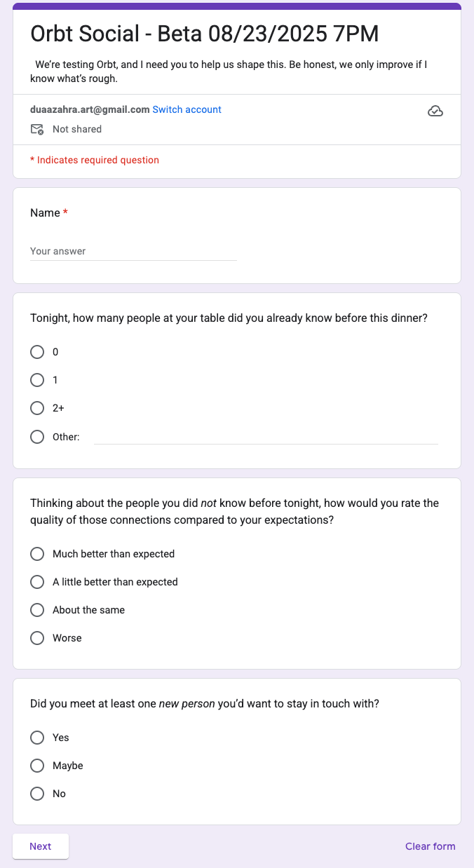
Task: Choose Maybe for staying in touch
Action: (37, 766)
